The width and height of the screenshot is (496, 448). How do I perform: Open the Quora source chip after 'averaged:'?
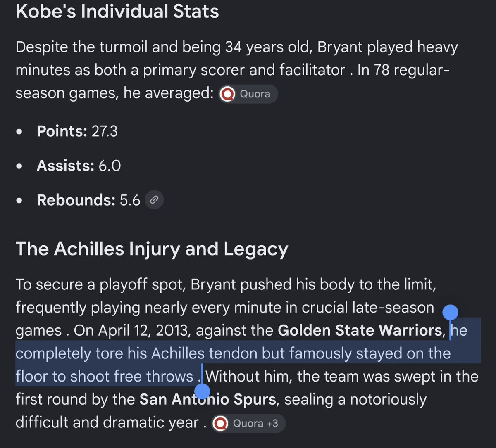(x=248, y=94)
